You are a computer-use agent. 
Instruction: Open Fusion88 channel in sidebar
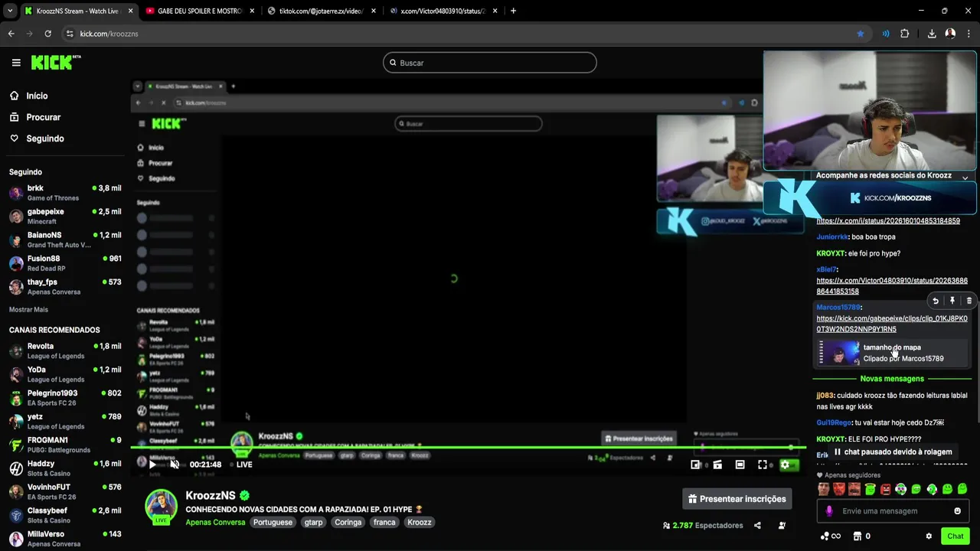65,263
